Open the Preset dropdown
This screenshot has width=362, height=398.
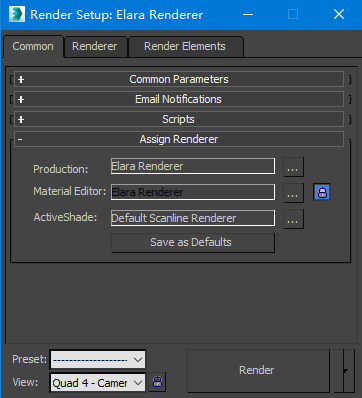point(98,360)
